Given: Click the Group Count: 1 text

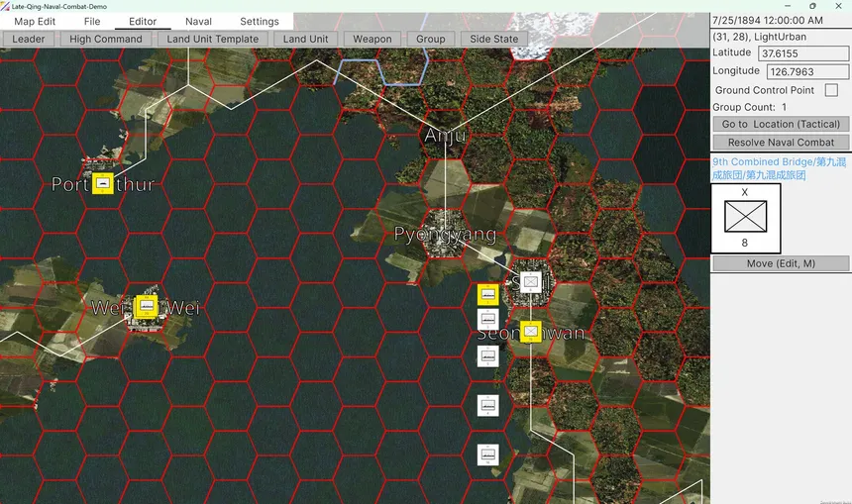Looking at the screenshot, I should click(749, 107).
